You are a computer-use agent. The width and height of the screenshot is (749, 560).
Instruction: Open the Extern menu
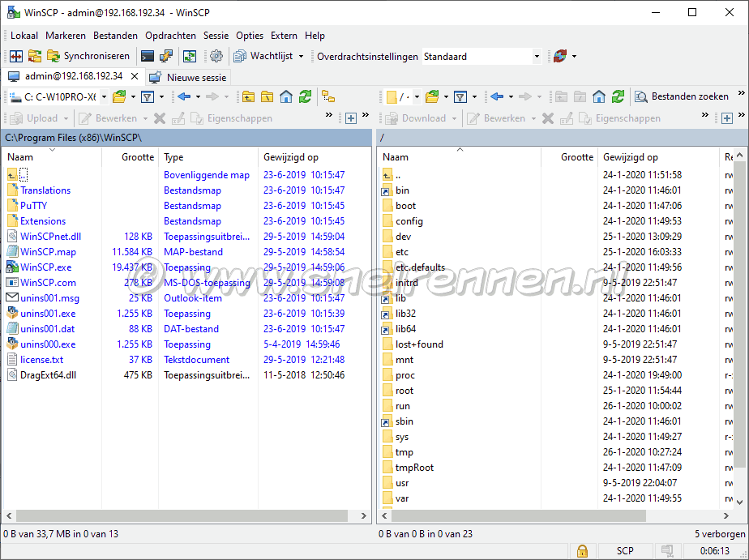[x=284, y=36]
